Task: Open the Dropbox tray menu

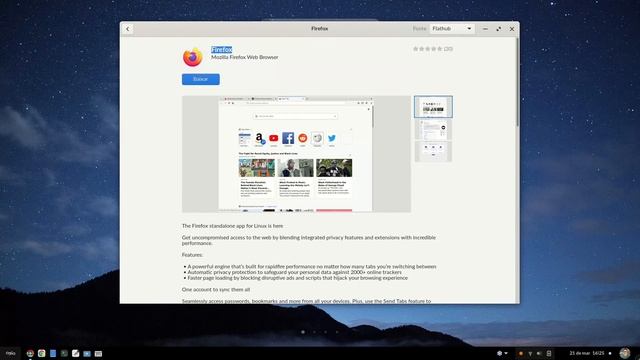Action: tap(502, 353)
